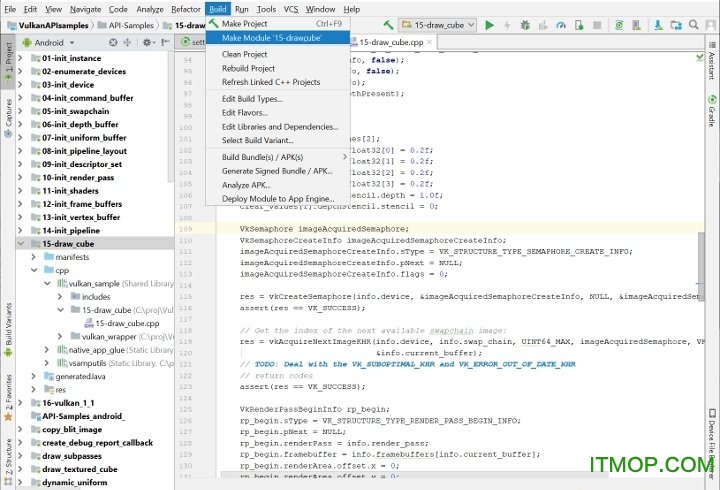
Task: Open the Gradle side panel tab
Action: [x=712, y=111]
